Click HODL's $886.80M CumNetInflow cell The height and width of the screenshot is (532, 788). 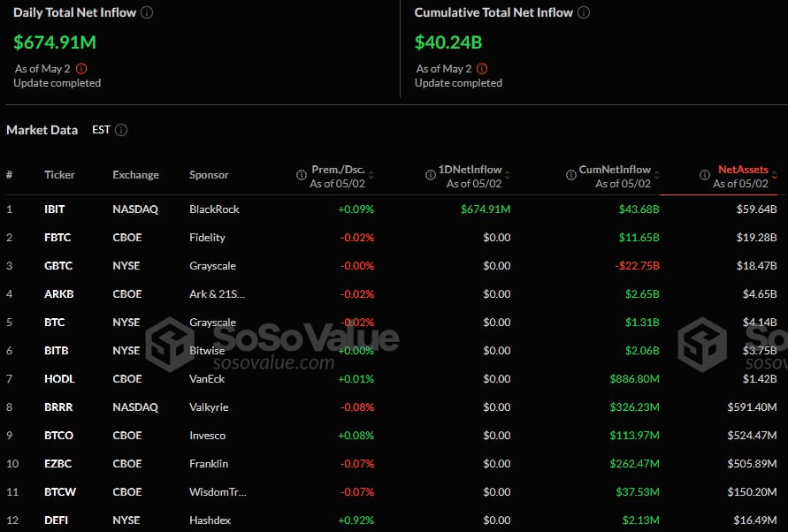(634, 379)
